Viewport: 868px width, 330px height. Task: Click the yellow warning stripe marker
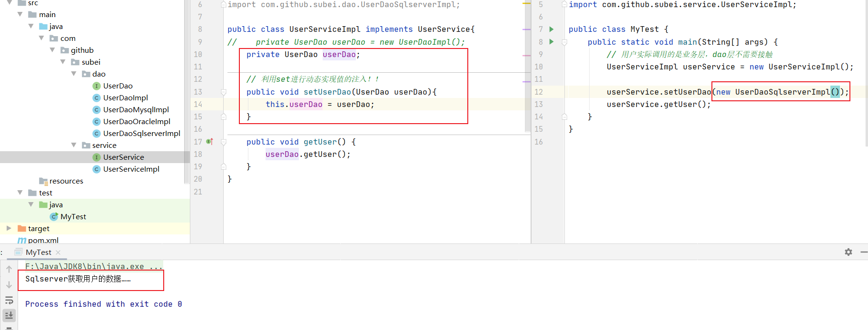coord(526,3)
